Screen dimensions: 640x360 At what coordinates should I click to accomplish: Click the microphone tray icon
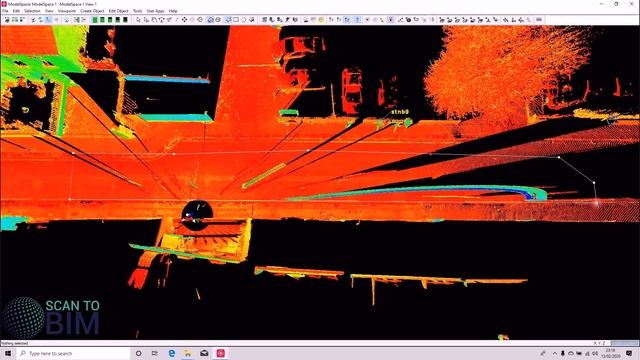click(563, 353)
